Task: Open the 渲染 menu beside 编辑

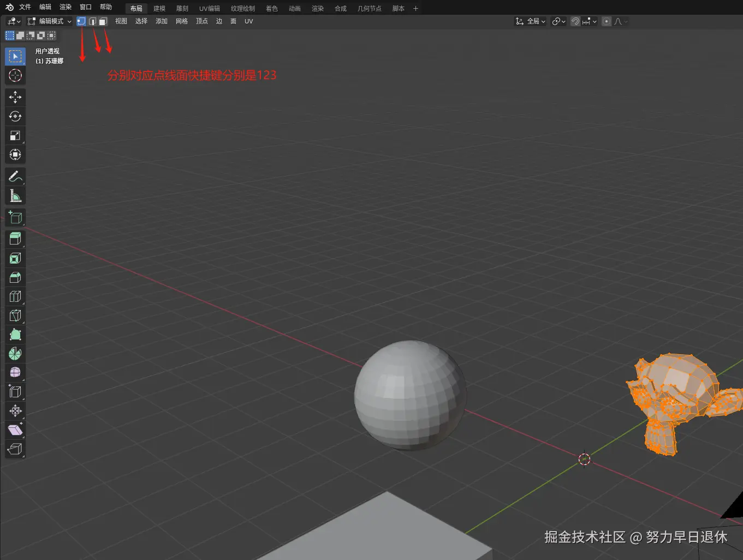Action: (66, 7)
